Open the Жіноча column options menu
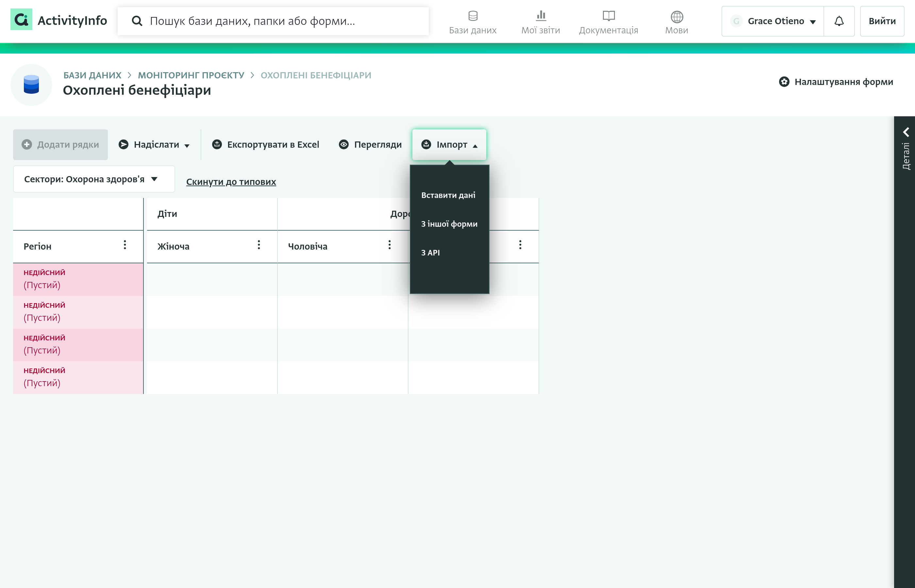 pos(259,245)
